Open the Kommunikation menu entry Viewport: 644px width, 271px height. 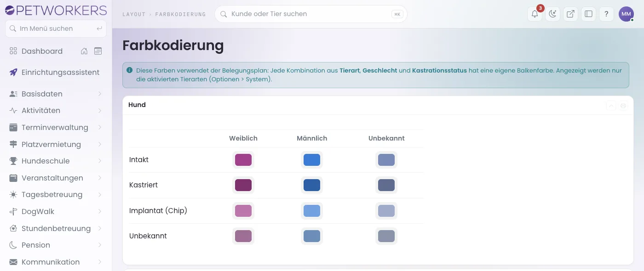pyautogui.click(x=56, y=262)
